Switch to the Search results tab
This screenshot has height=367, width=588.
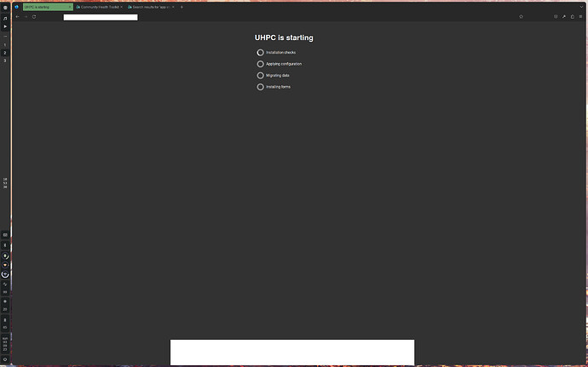pyautogui.click(x=149, y=7)
